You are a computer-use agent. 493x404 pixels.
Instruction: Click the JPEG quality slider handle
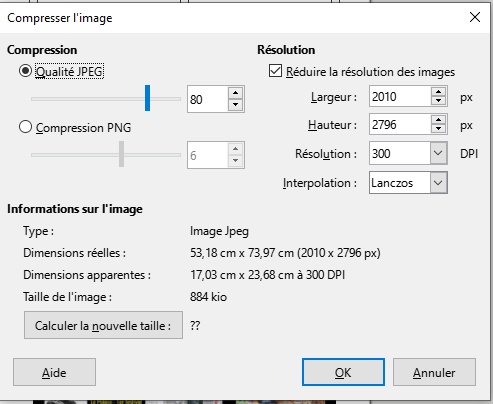tap(147, 98)
